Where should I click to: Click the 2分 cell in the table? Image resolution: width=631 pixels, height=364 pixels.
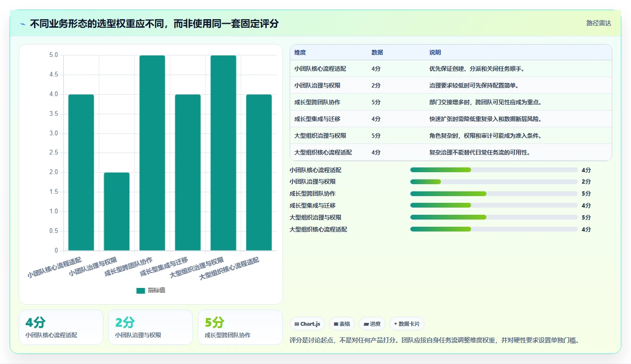click(376, 86)
